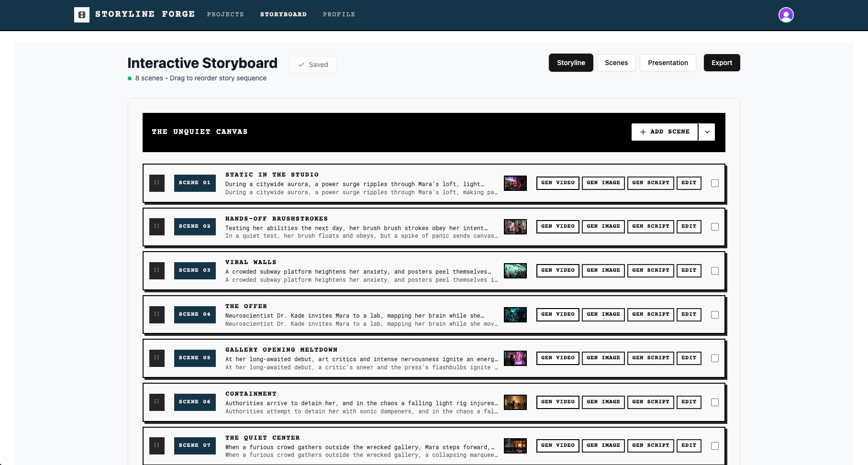868x465 pixels.
Task: Click the Export button
Action: point(722,63)
